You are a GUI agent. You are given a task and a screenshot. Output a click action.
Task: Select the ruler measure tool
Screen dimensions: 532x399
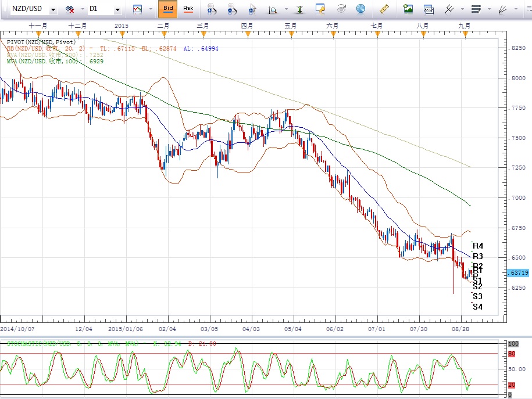tap(384, 9)
